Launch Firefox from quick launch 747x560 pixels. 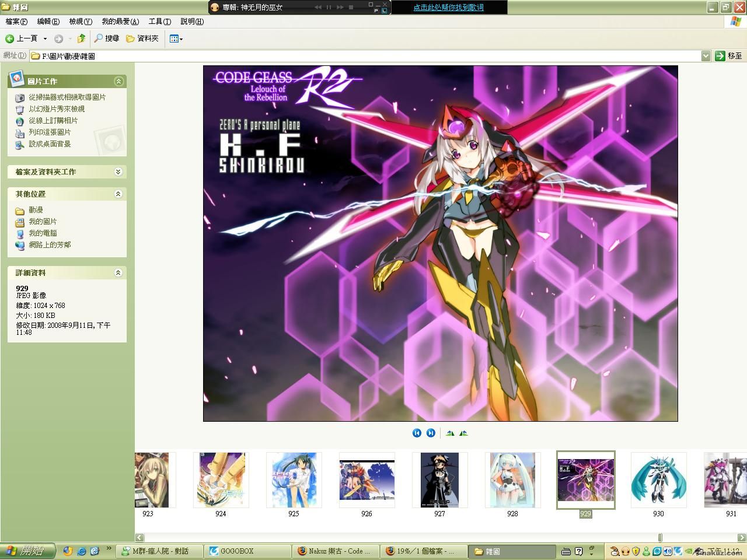tap(68, 551)
